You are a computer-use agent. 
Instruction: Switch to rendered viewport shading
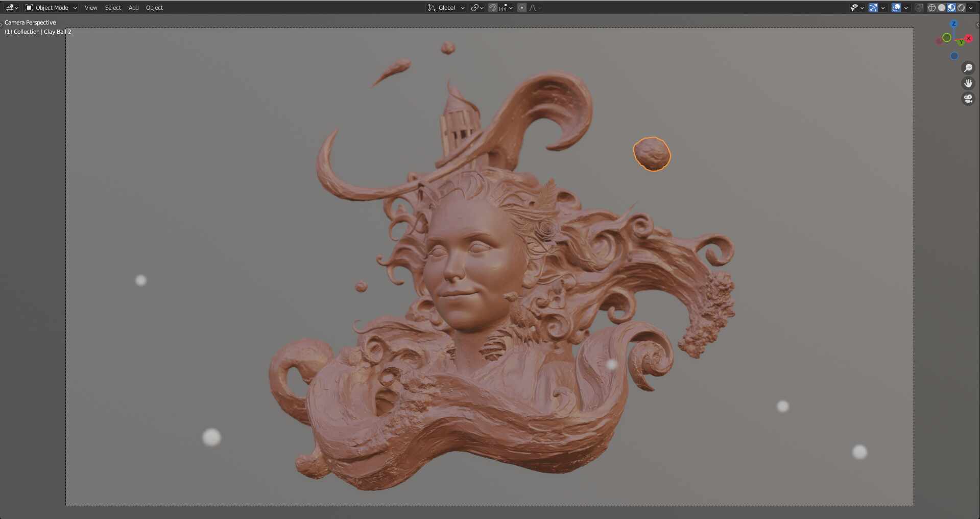click(x=961, y=8)
